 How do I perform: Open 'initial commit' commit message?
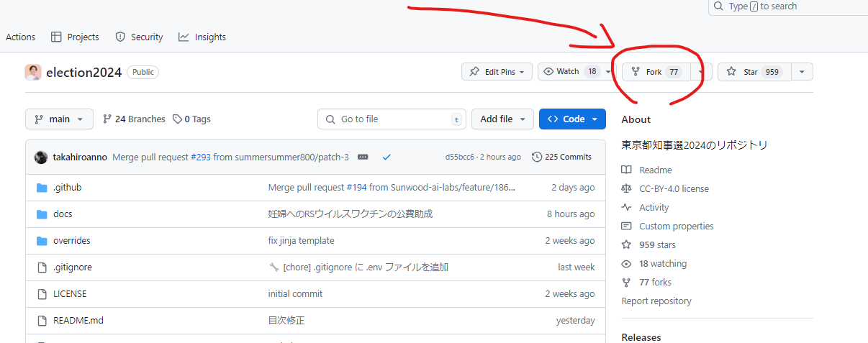click(x=295, y=293)
